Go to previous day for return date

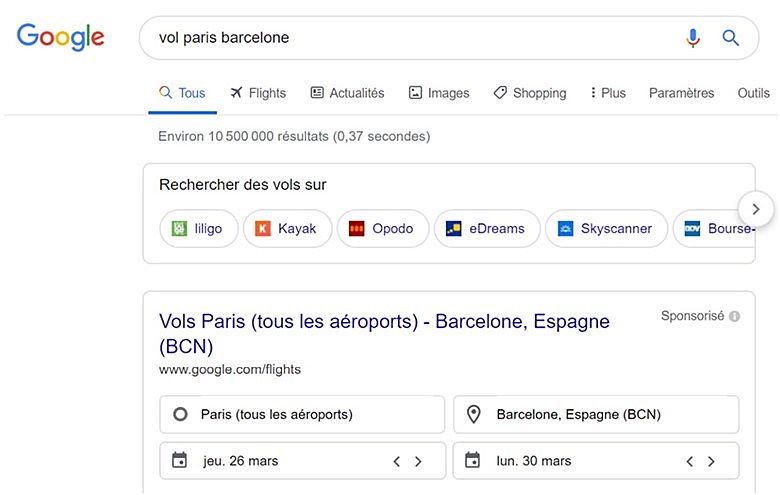coord(689,461)
